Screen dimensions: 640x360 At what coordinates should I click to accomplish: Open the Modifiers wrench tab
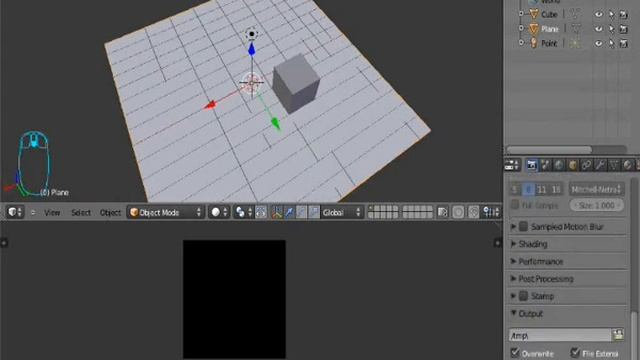coord(600,165)
